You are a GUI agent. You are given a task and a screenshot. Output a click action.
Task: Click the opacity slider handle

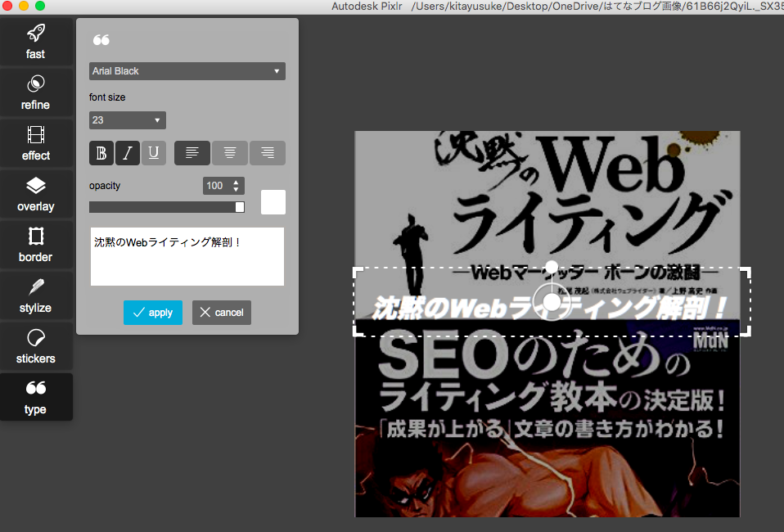click(240, 207)
